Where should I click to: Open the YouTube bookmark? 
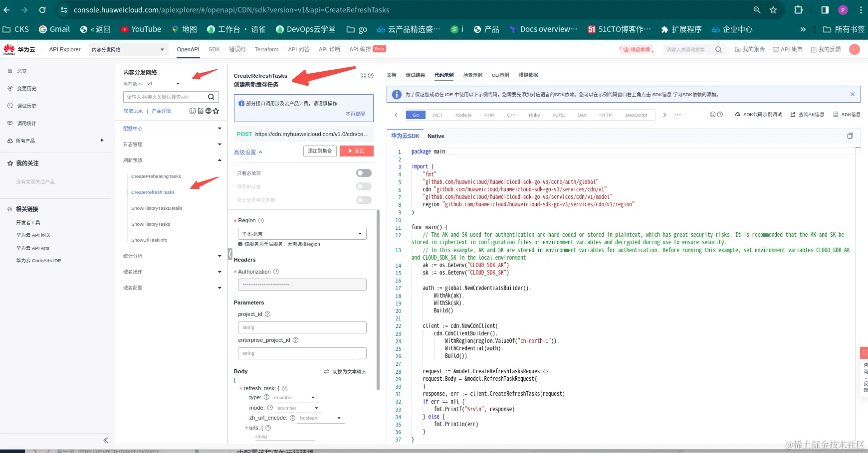pos(141,29)
